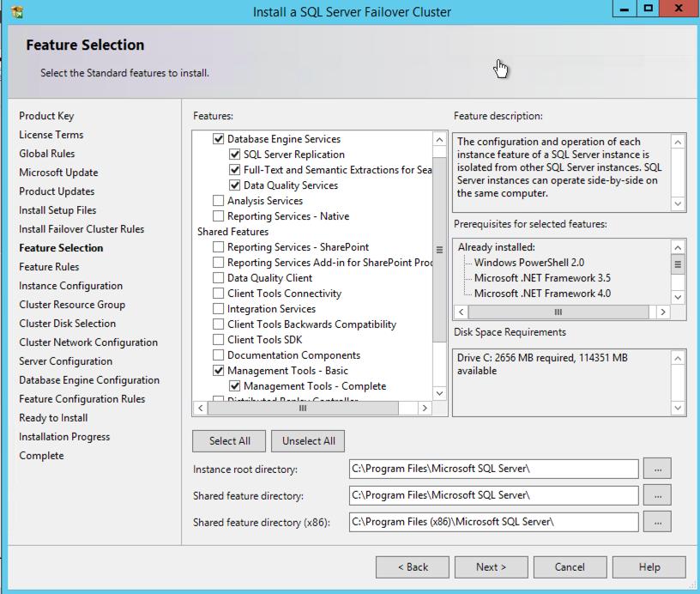Click the Instance root directory field
Image resolution: width=700 pixels, height=594 pixels.
pyautogui.click(x=493, y=469)
